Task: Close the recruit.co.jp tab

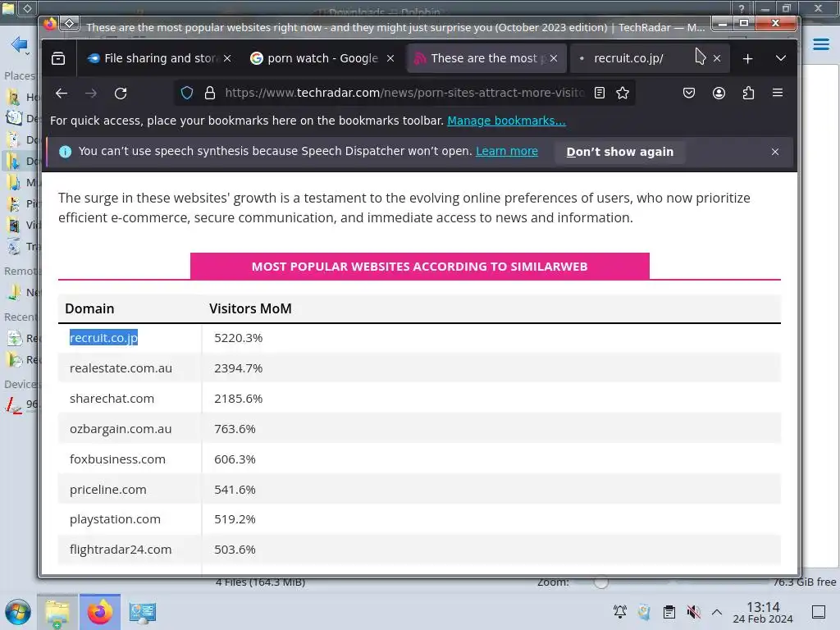Action: [717, 58]
